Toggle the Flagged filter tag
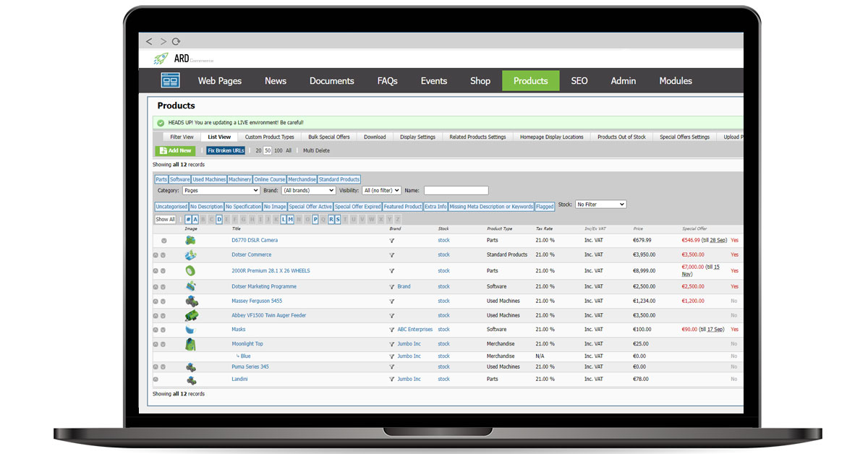 coord(545,207)
